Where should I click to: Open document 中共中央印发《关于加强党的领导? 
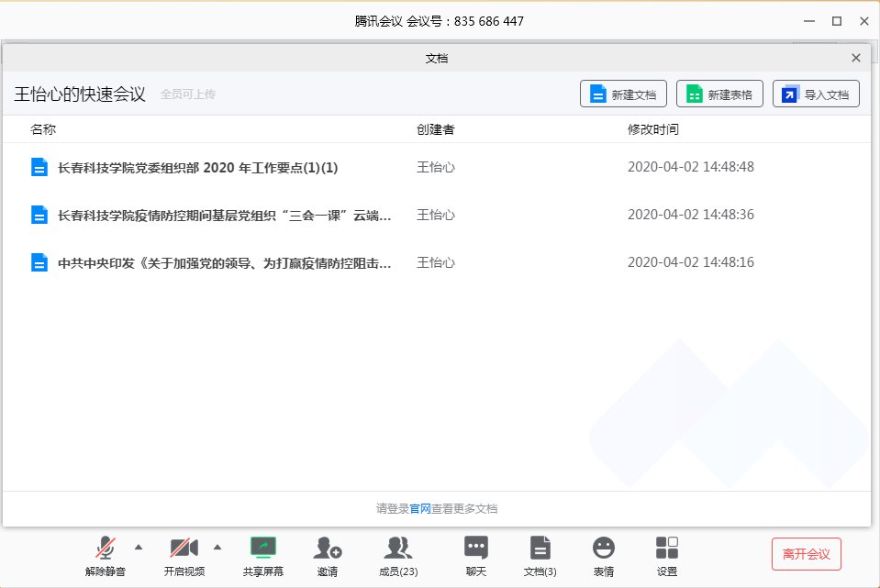click(x=225, y=263)
